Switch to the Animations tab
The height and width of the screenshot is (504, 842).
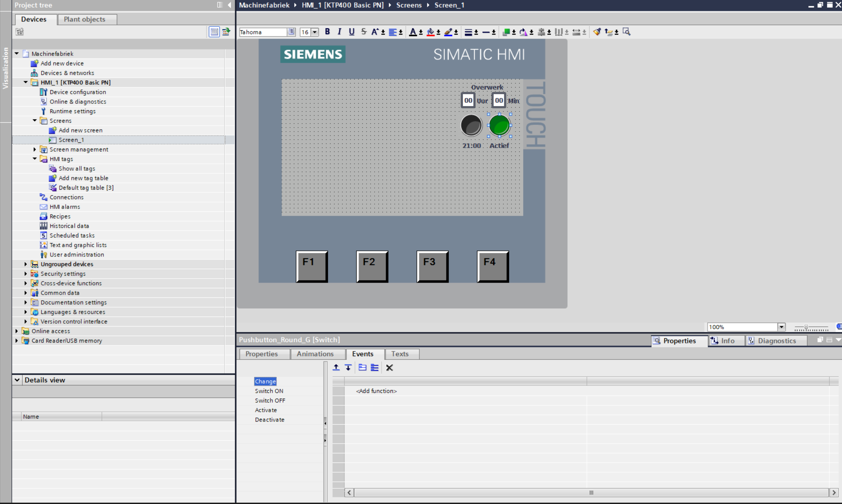tap(315, 354)
